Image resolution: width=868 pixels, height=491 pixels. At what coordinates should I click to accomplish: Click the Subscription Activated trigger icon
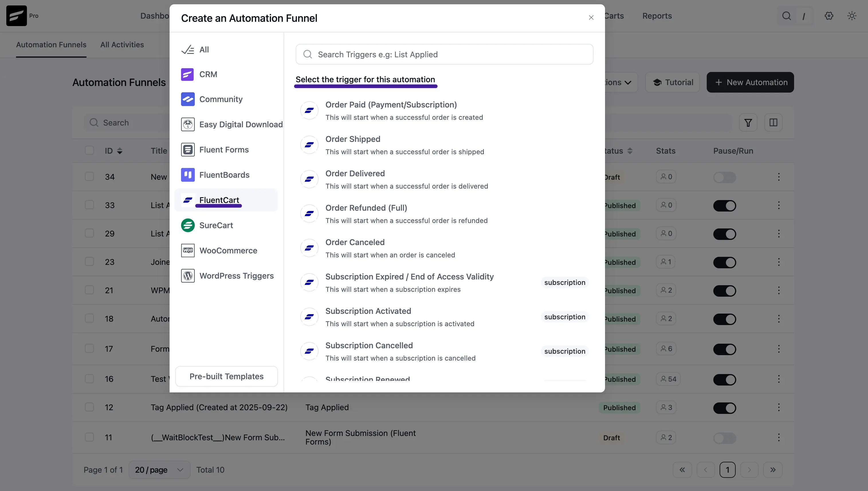[x=309, y=317]
